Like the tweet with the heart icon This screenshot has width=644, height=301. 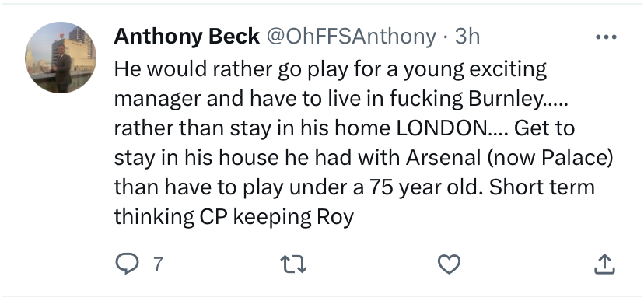(x=449, y=264)
